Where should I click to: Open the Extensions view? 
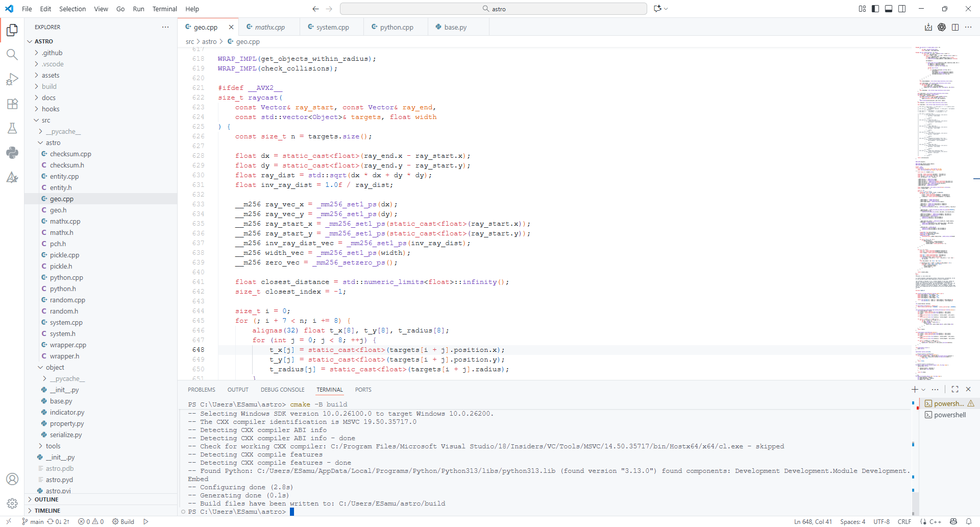click(12, 104)
